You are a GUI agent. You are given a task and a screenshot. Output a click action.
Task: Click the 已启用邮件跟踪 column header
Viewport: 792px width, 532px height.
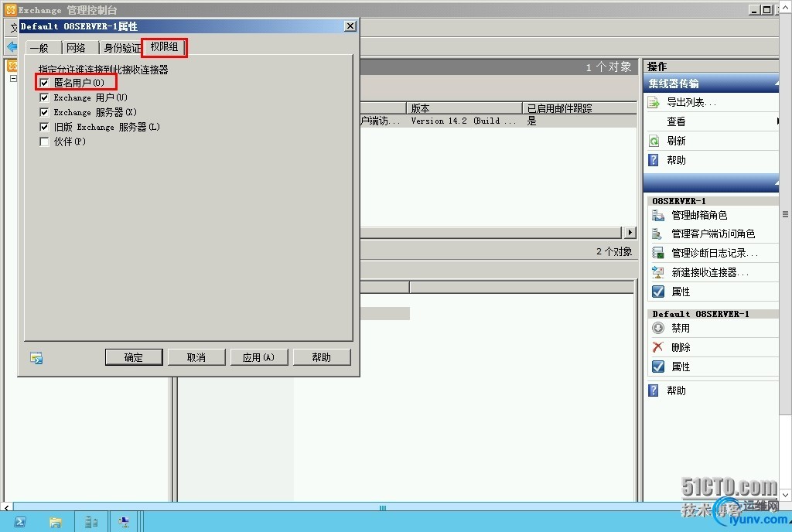(x=580, y=108)
